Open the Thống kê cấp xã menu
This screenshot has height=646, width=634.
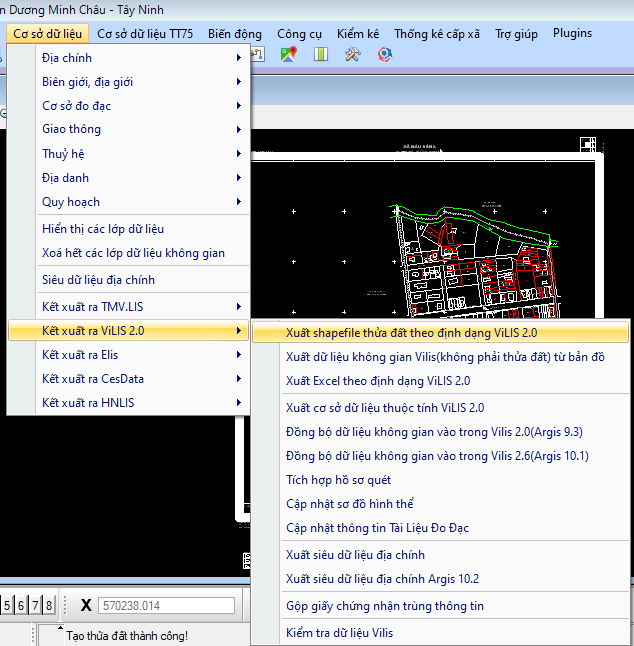[x=437, y=33]
